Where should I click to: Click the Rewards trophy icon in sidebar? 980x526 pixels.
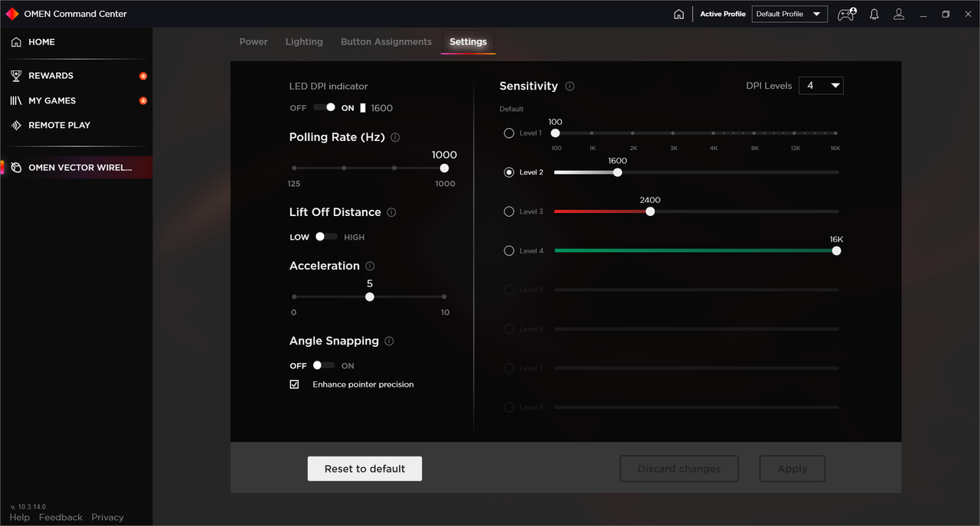click(x=16, y=76)
